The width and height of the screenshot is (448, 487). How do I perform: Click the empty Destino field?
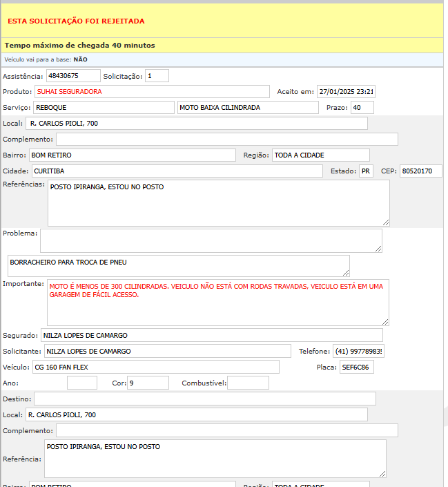click(205, 399)
